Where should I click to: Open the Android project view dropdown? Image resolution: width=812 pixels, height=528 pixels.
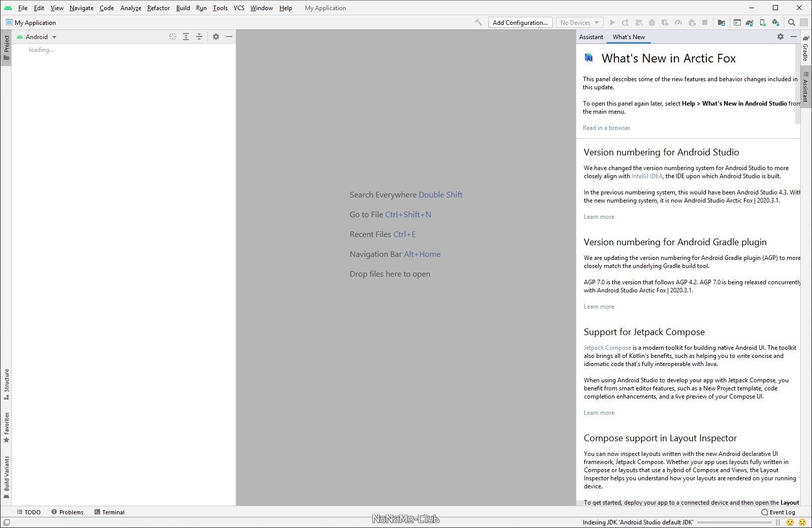tap(37, 37)
